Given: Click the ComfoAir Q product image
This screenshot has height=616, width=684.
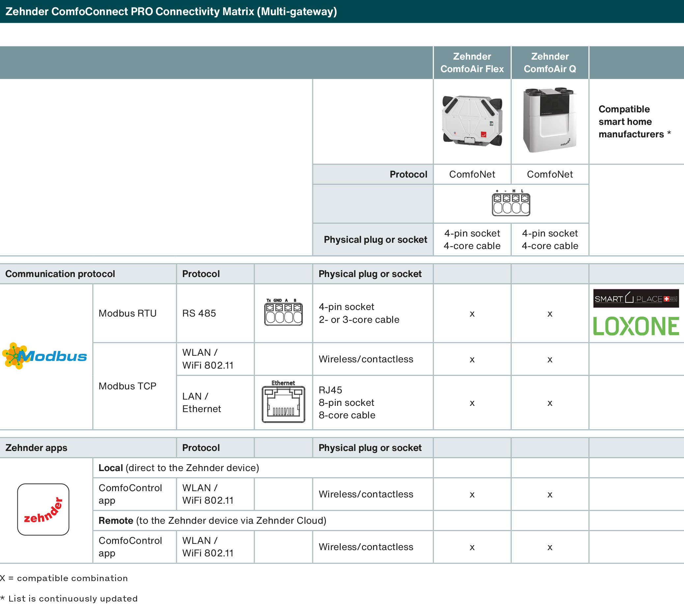Looking at the screenshot, I should click(x=550, y=120).
